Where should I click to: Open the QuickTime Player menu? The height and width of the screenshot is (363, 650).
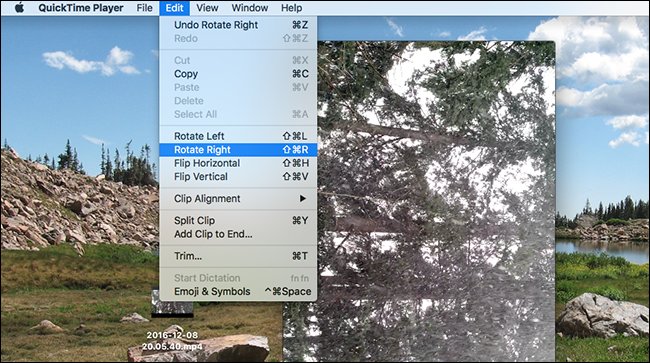pos(80,8)
